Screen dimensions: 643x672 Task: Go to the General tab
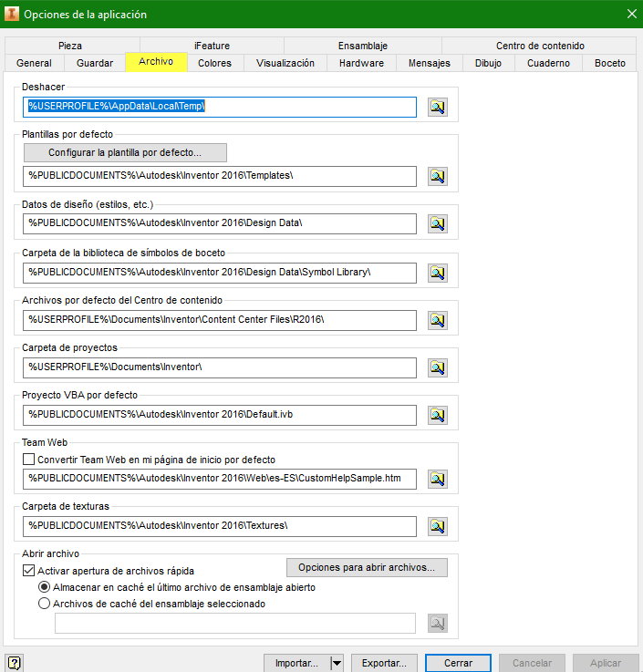coord(34,63)
